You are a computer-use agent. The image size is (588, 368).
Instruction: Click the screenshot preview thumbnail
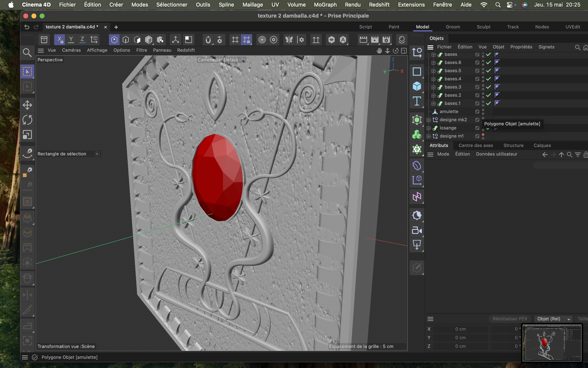click(552, 343)
